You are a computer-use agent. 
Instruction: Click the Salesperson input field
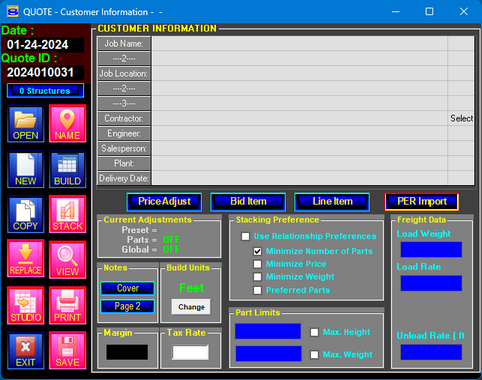click(x=300, y=148)
